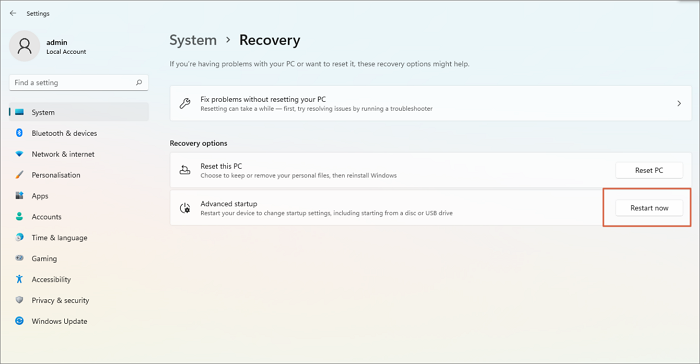This screenshot has height=364, width=700.
Task: Open Bluetooth & devices settings
Action: coord(64,133)
